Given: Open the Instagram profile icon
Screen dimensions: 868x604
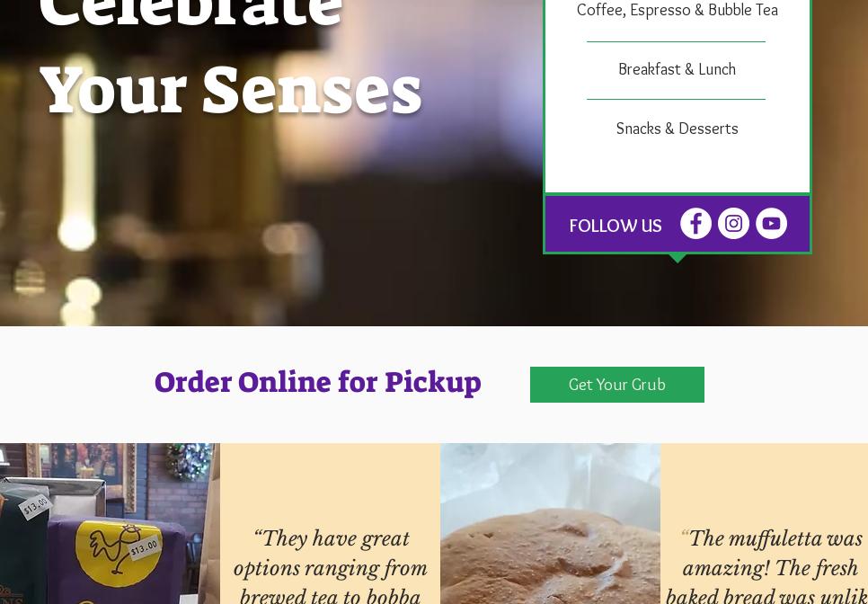Looking at the screenshot, I should [733, 224].
